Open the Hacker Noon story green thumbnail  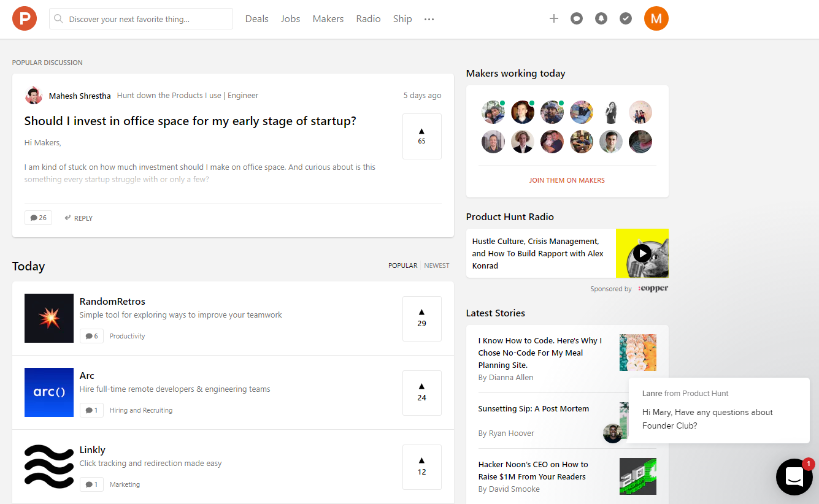point(638,476)
